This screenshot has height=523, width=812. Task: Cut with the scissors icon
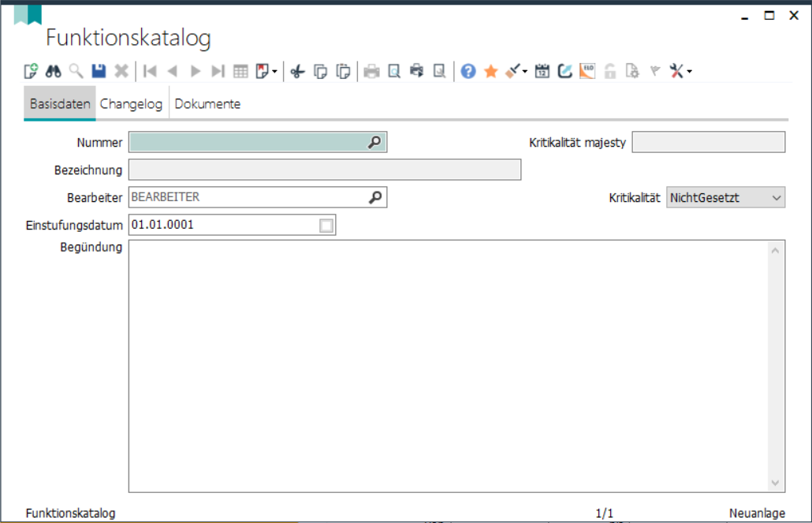[x=297, y=71]
